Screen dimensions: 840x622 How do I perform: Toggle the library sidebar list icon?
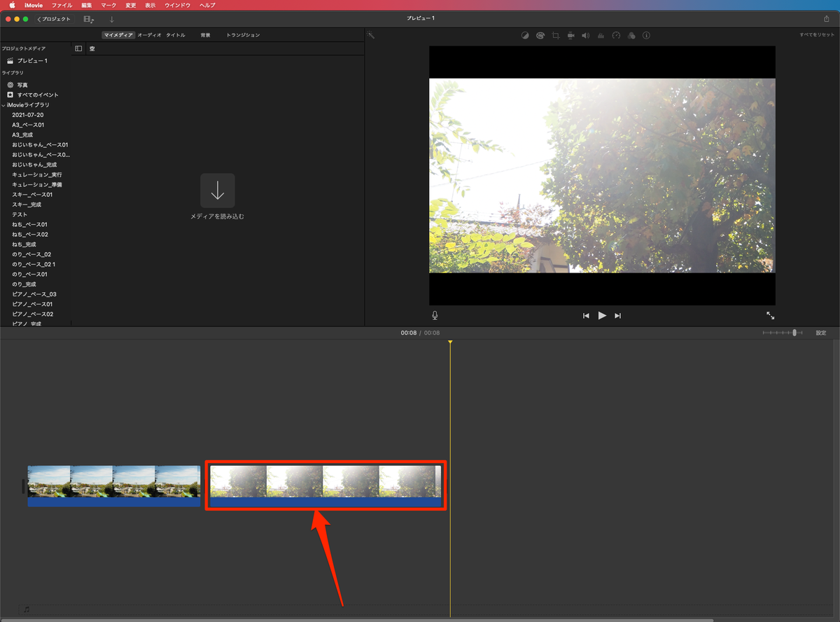point(78,48)
